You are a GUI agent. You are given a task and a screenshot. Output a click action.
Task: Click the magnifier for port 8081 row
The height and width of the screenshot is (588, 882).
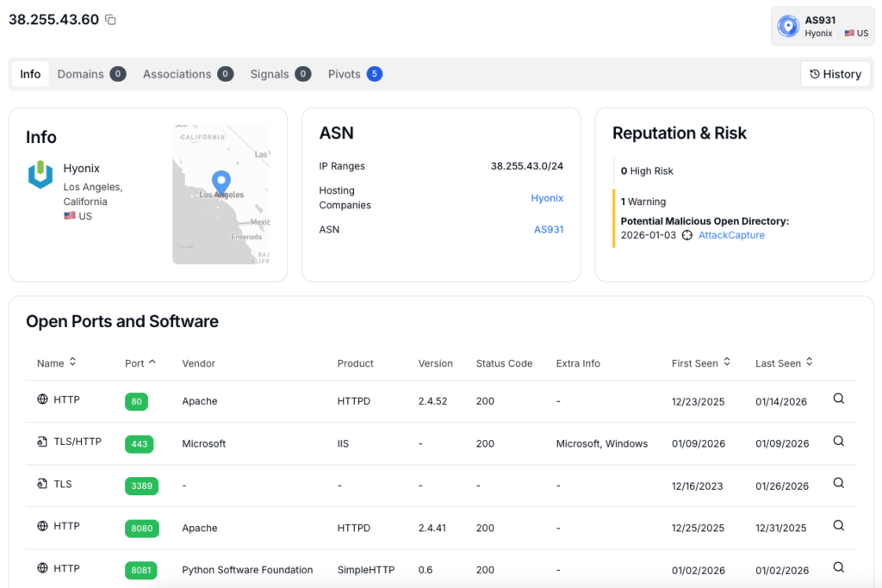838,567
